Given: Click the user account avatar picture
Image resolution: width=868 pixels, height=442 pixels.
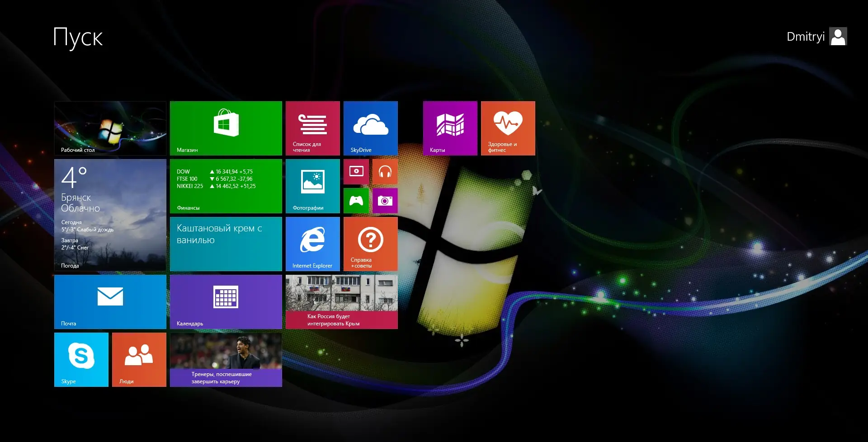Looking at the screenshot, I should [x=838, y=37].
